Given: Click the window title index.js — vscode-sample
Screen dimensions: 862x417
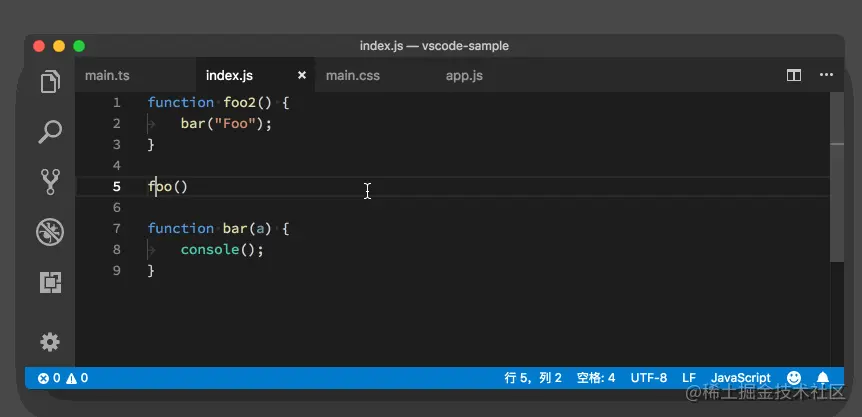Looking at the screenshot, I should 434,46.
